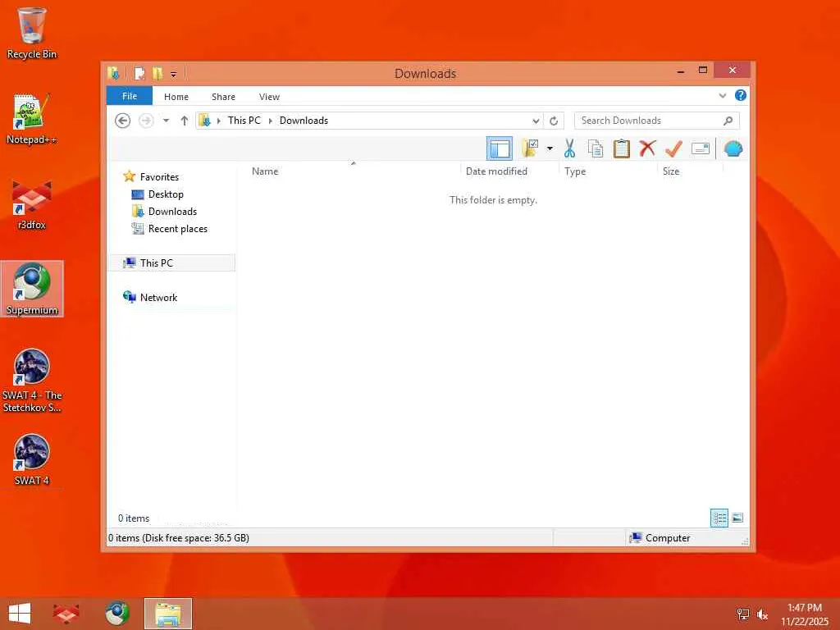
Task: Click the search magnifier icon
Action: (x=728, y=121)
